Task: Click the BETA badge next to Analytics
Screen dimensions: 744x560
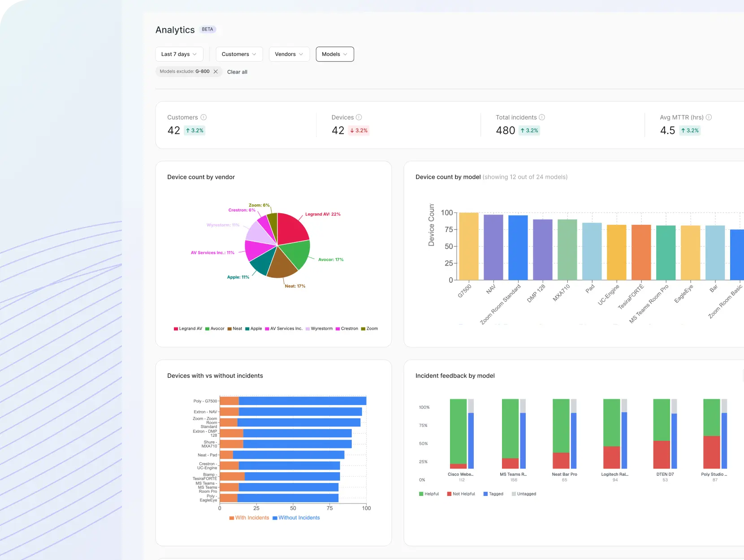Action: (208, 30)
